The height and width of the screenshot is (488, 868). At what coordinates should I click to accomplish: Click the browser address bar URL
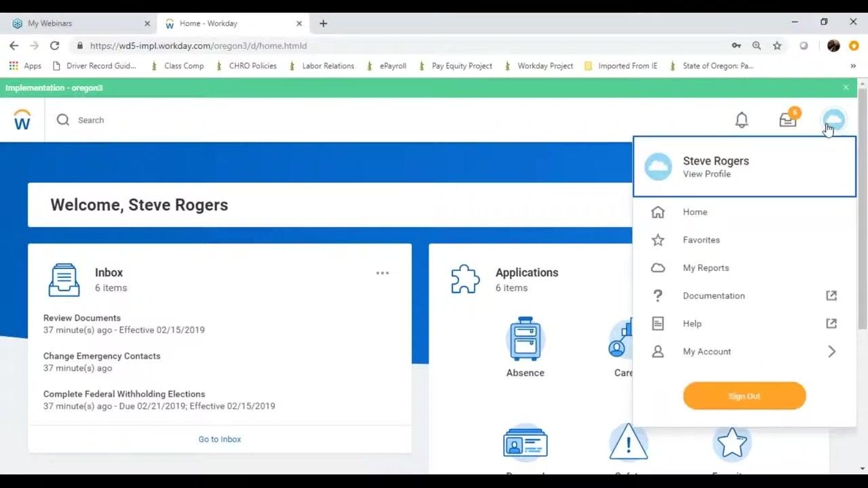[198, 45]
